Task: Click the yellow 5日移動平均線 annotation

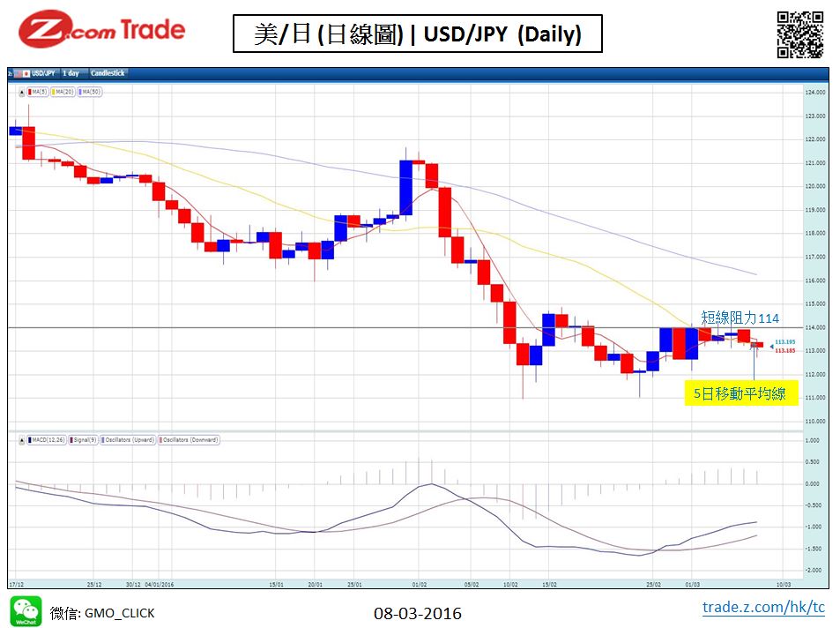Action: pos(741,393)
